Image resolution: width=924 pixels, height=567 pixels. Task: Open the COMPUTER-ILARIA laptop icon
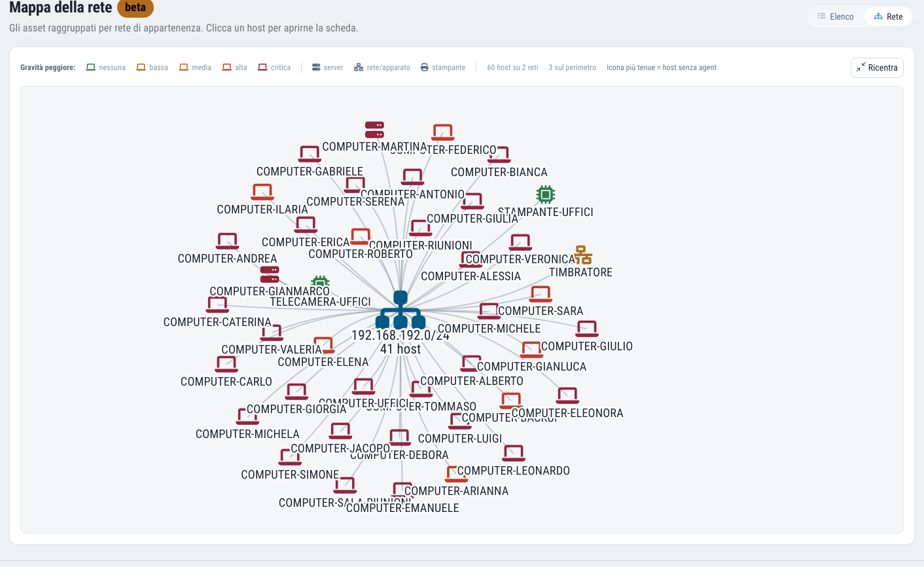coord(262,192)
